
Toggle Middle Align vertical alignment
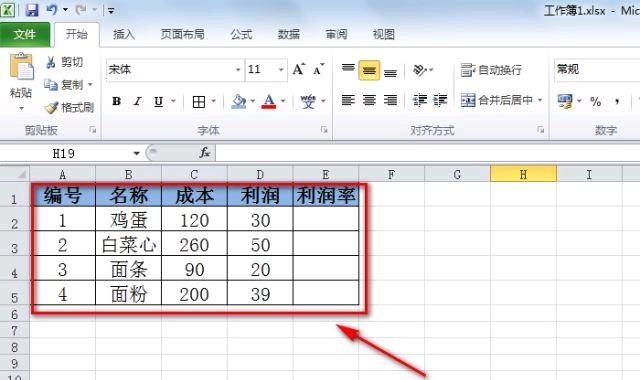tap(369, 70)
